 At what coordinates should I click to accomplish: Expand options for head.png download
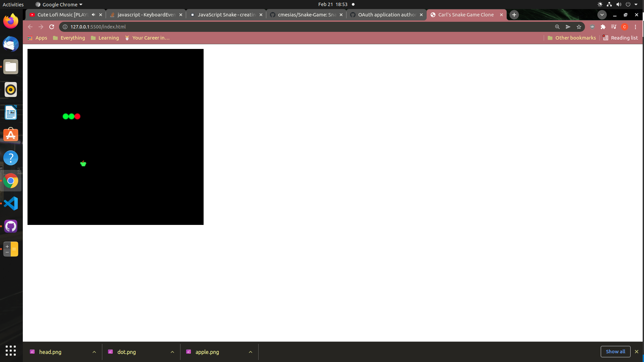pos(94,352)
